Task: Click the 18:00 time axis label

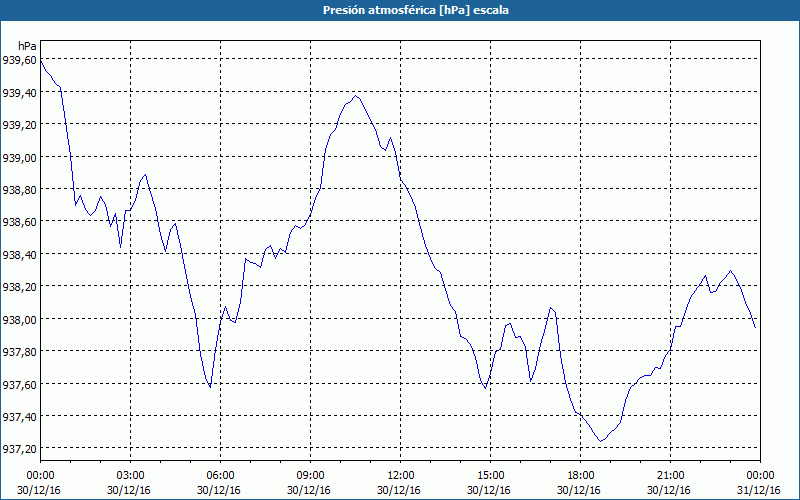Action: tap(580, 476)
